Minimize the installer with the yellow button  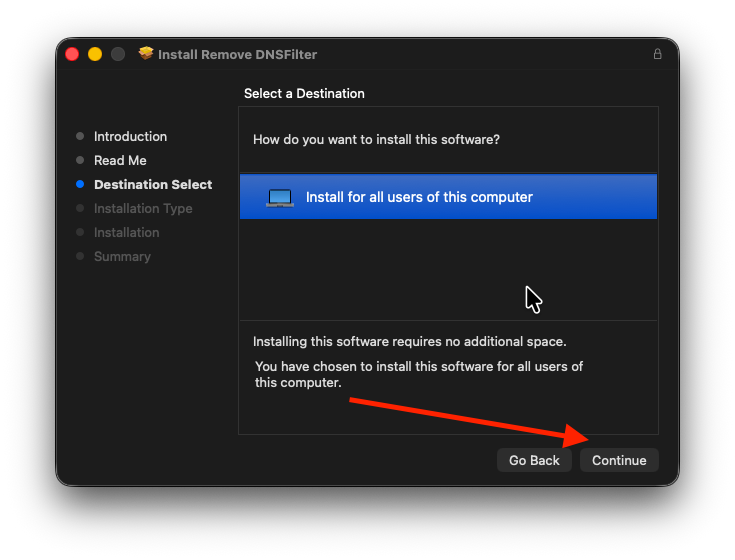(95, 54)
